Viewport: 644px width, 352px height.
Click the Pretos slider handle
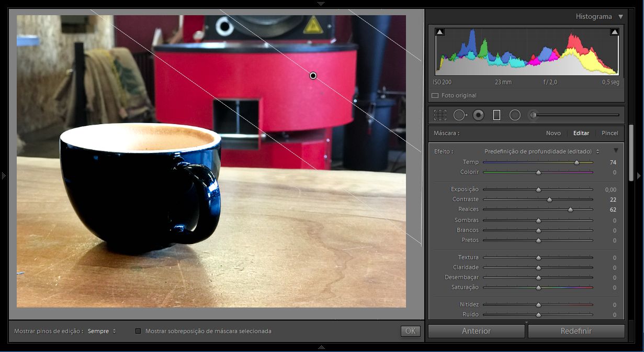pyautogui.click(x=538, y=240)
